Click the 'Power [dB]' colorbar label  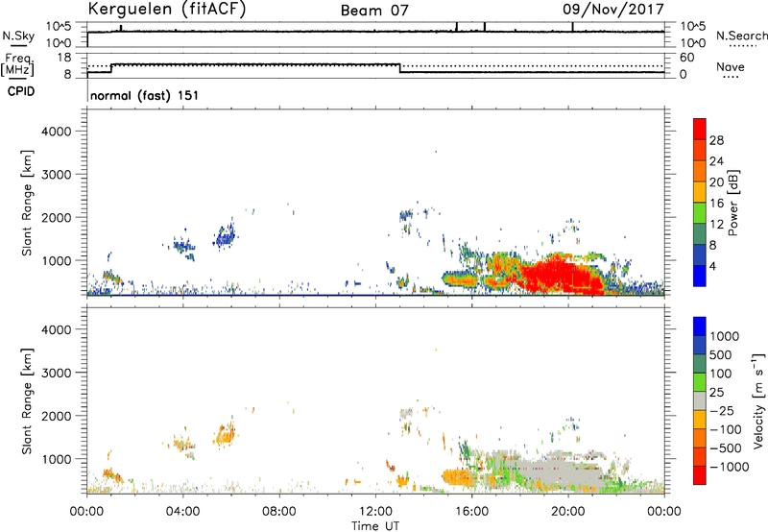[732, 203]
